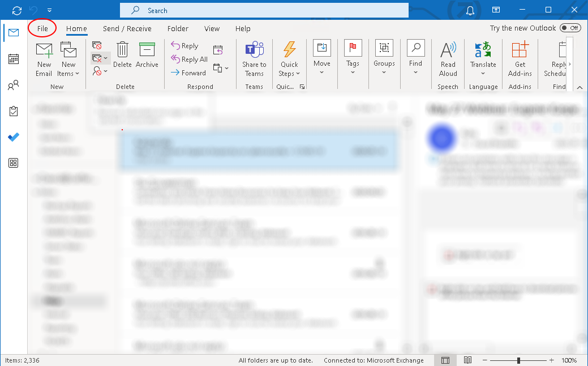This screenshot has width=588, height=366.
Task: Click the Reply All button
Action: (190, 59)
